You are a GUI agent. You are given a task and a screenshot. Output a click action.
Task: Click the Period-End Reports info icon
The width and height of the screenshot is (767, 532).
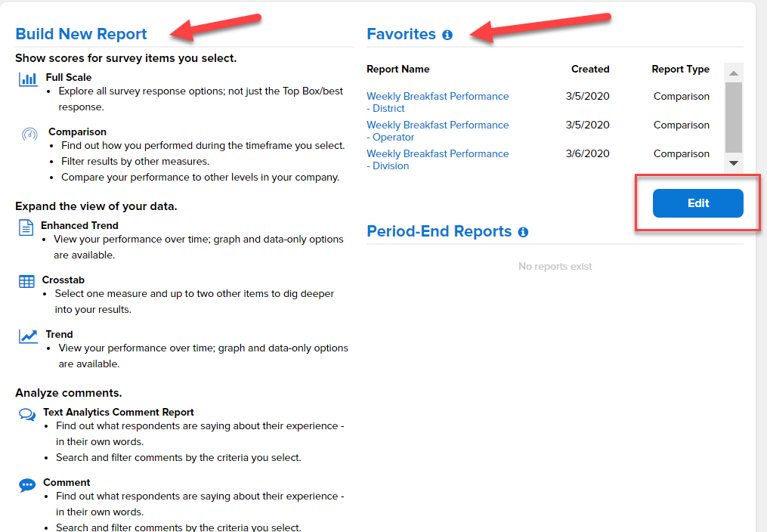point(523,232)
